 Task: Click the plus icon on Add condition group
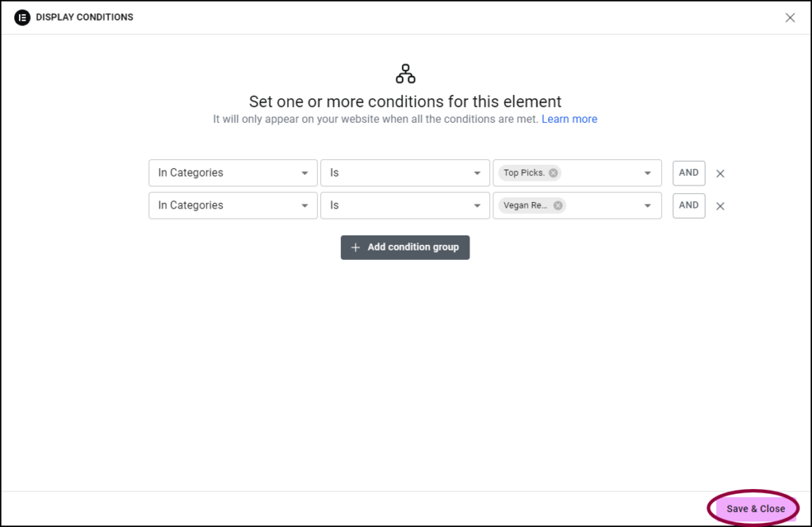pos(354,246)
